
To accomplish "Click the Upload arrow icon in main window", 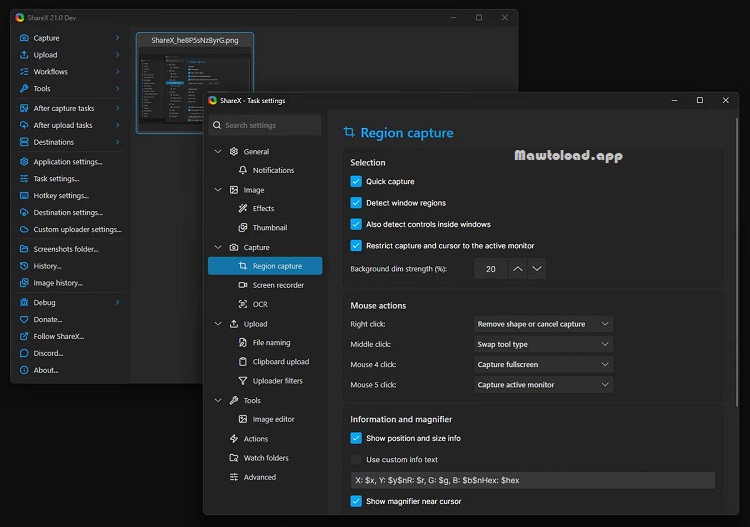I will click(x=24, y=55).
